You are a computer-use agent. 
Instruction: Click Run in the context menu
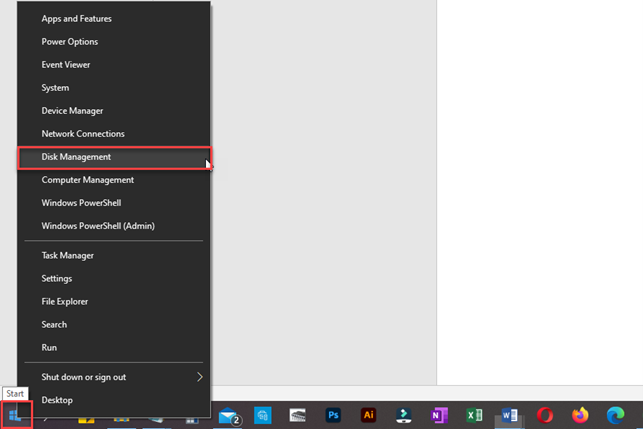click(x=49, y=348)
